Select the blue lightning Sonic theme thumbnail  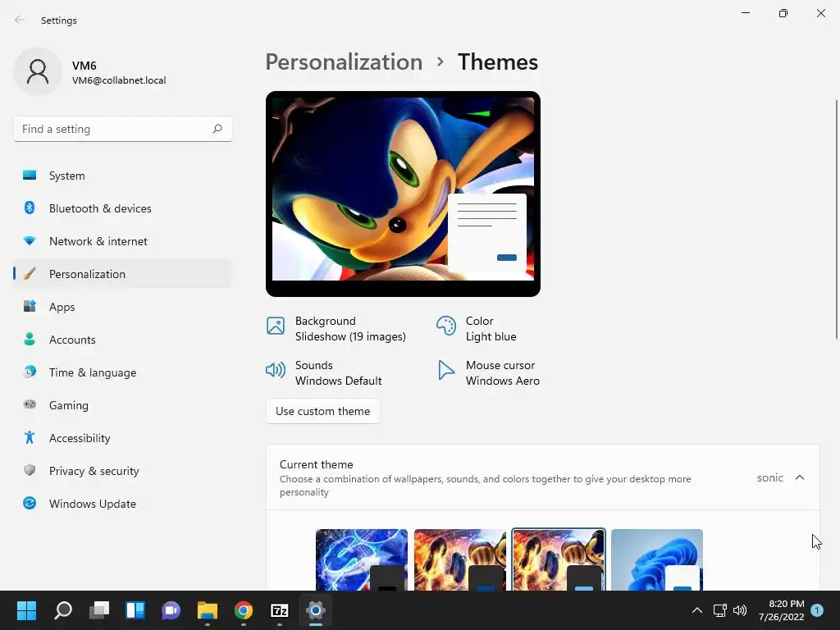pos(362,559)
